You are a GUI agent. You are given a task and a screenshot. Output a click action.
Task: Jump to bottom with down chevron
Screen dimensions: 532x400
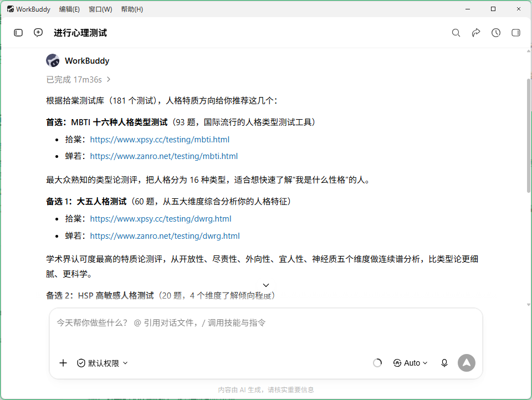click(x=266, y=285)
